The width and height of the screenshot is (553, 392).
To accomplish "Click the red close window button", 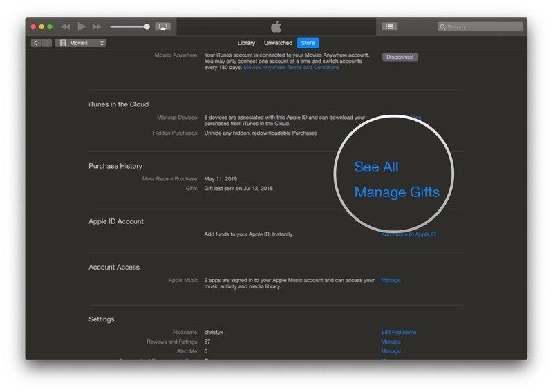I will click(x=33, y=26).
